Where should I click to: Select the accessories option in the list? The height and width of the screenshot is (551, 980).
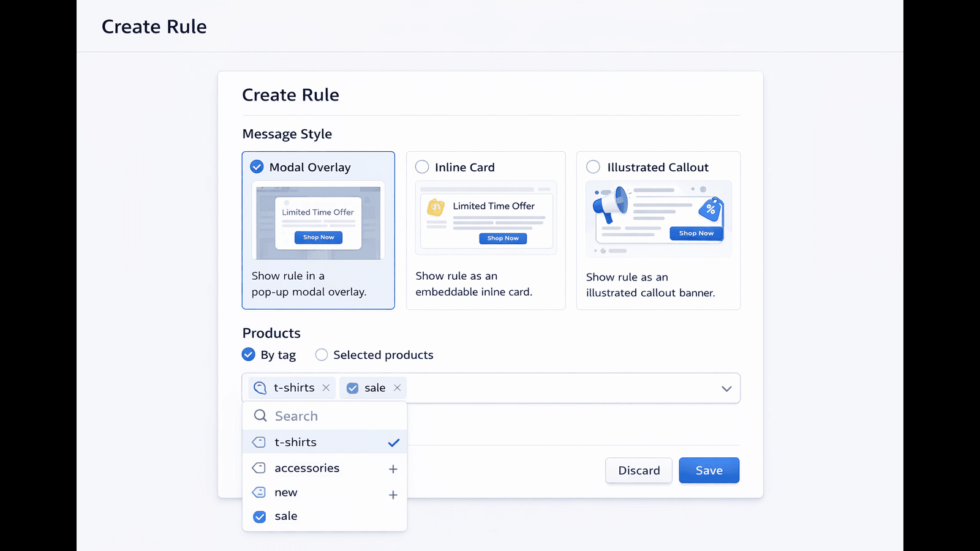point(325,468)
